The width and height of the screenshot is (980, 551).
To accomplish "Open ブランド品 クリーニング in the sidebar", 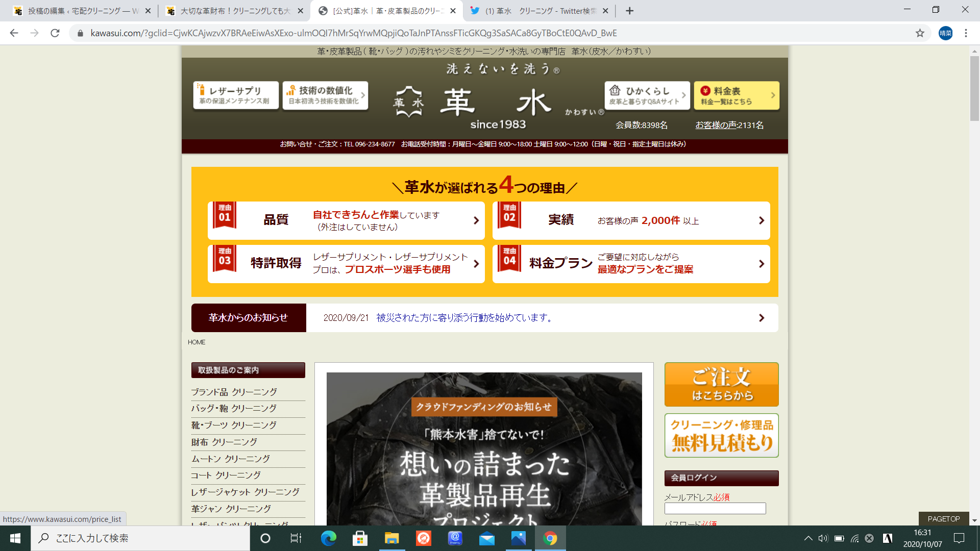I will (x=234, y=392).
